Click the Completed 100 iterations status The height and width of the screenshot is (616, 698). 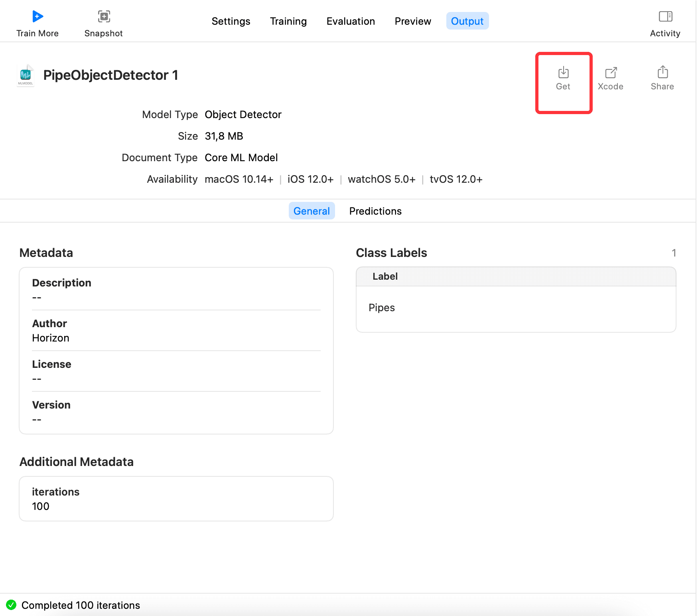click(81, 605)
